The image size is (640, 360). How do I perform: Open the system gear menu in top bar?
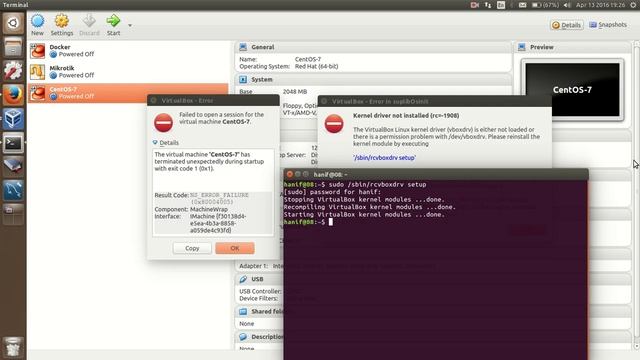[633, 5]
